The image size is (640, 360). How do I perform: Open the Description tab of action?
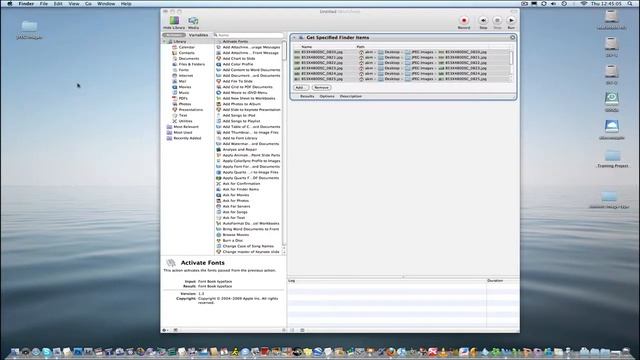click(351, 96)
